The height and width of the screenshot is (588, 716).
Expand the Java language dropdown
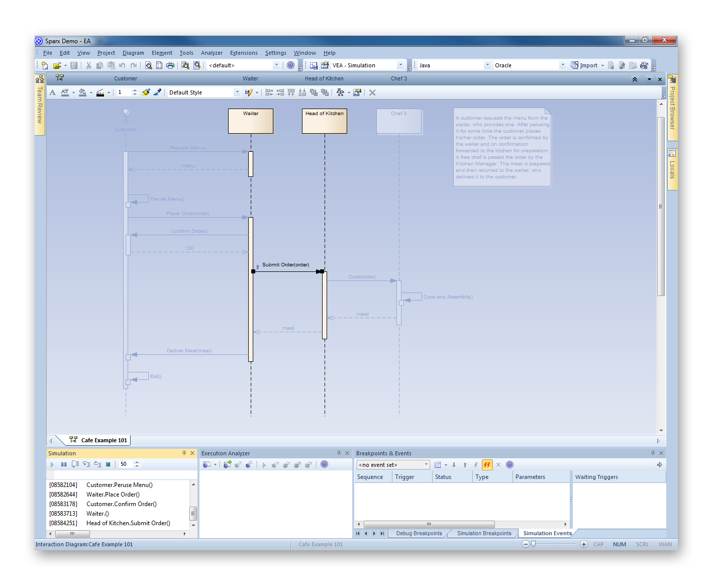(487, 65)
